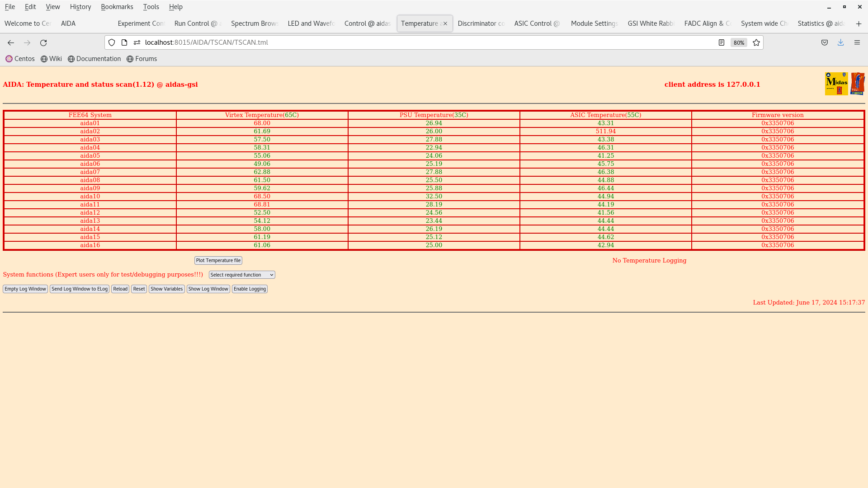
Task: Click Show Variables button
Action: [x=166, y=288]
